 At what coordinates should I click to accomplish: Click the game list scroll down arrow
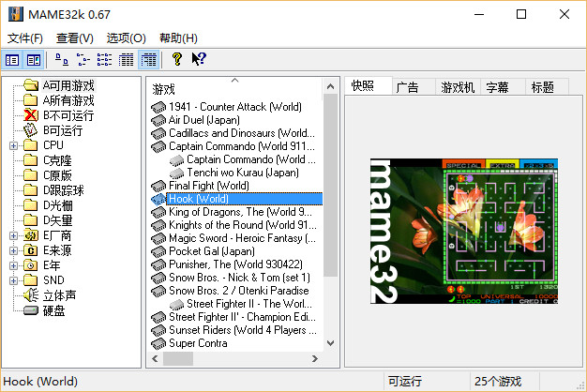coord(331,343)
